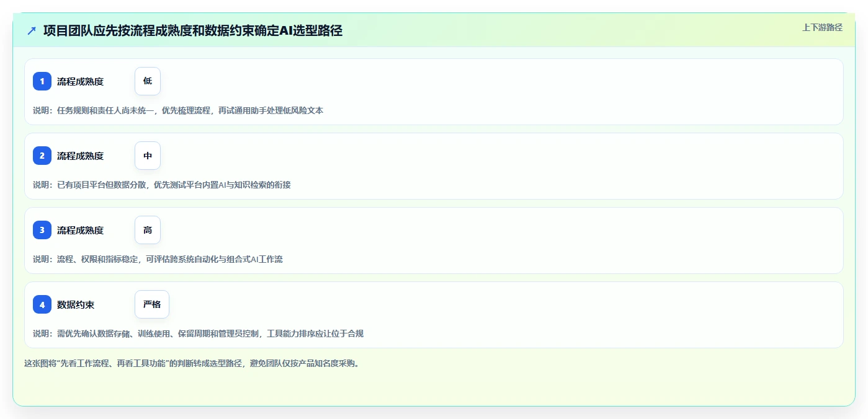
Task: Click description starting 已有项目平台但数据分散
Action: (162, 185)
